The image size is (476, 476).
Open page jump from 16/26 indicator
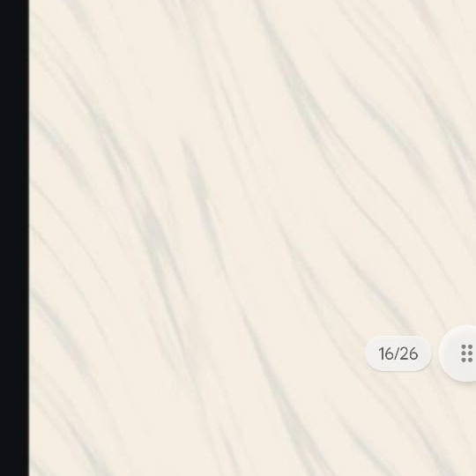pyautogui.click(x=398, y=353)
